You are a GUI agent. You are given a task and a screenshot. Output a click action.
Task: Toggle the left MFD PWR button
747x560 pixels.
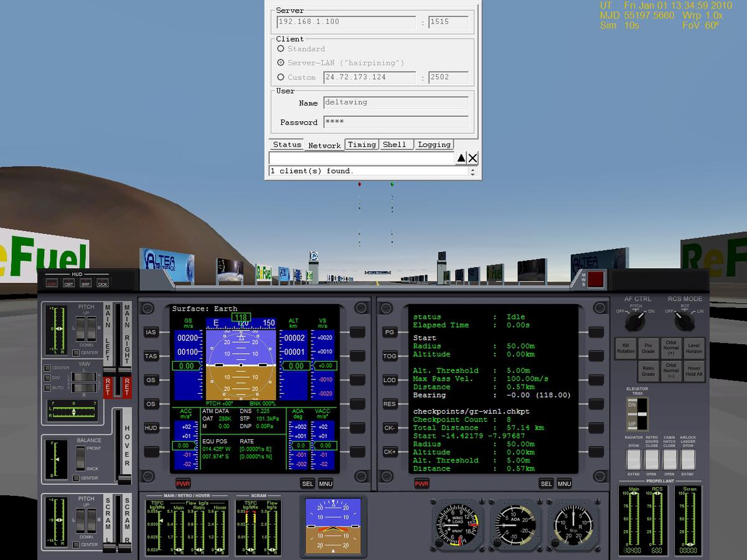tap(183, 483)
